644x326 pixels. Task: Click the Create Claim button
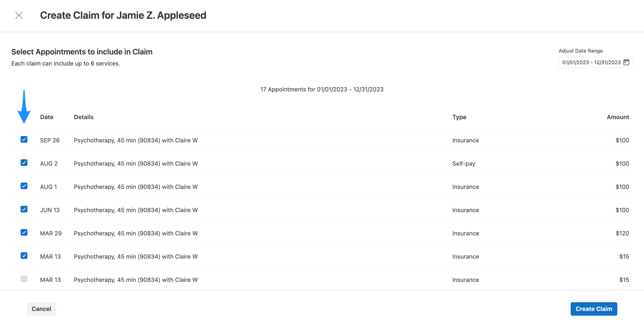point(594,309)
